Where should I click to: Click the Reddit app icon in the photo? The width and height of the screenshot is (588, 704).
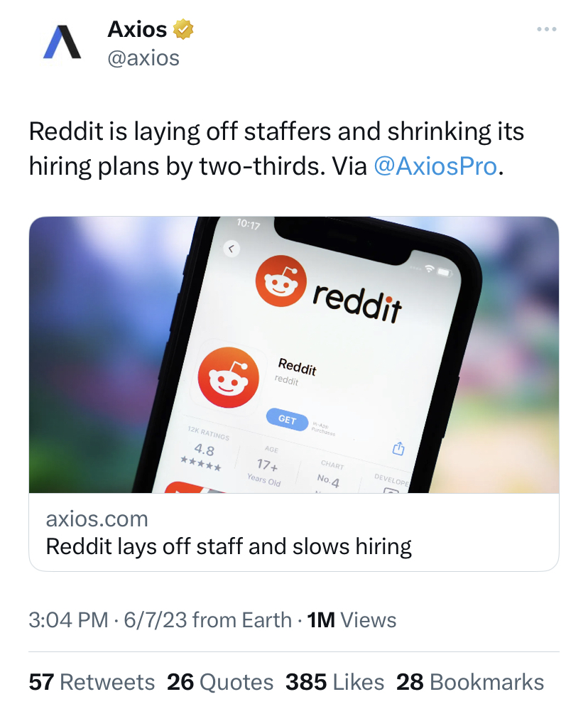[x=227, y=378]
